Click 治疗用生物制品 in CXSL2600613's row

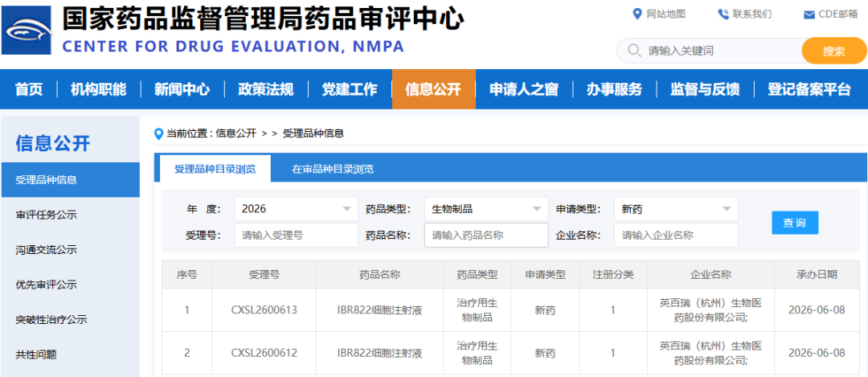click(477, 310)
